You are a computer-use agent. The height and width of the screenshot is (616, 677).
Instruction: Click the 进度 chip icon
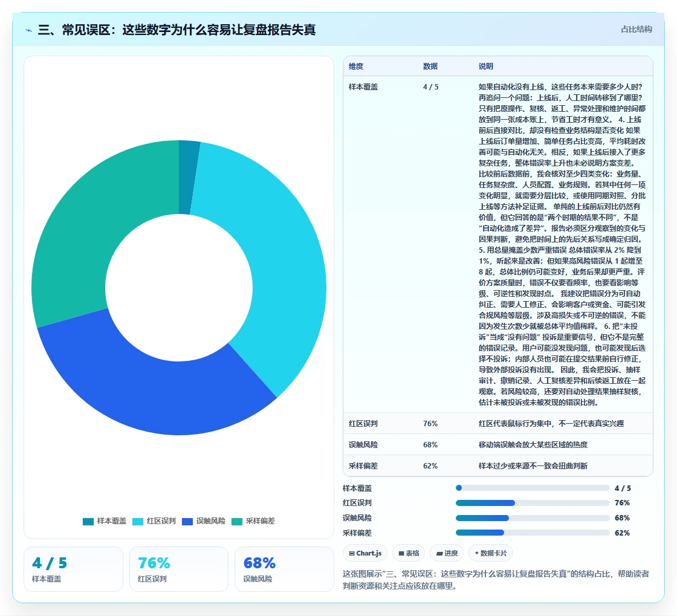[439, 553]
